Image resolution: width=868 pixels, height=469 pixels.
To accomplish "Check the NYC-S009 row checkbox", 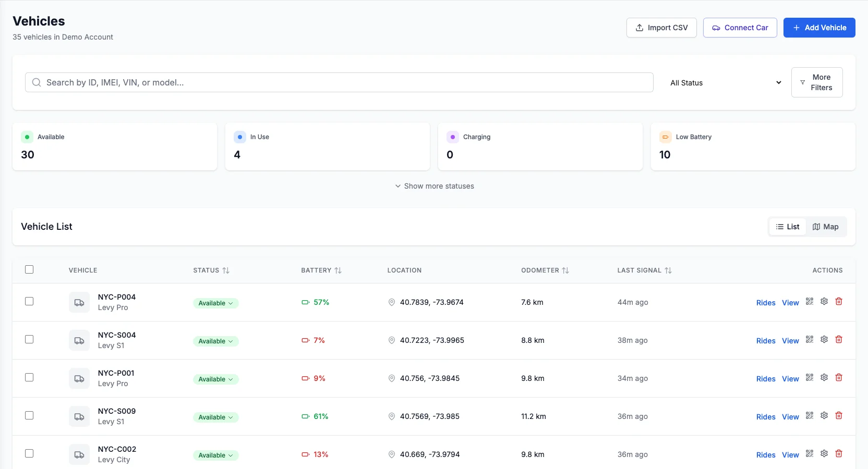I will (29, 415).
